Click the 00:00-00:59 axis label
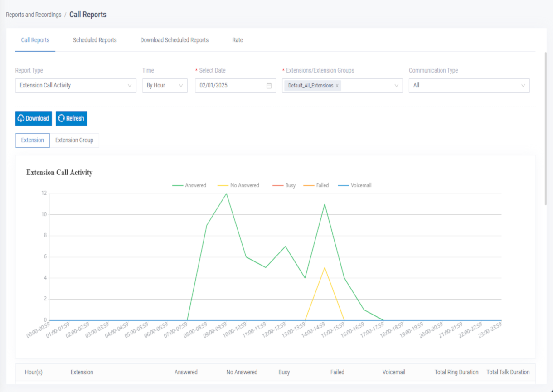 [39, 330]
